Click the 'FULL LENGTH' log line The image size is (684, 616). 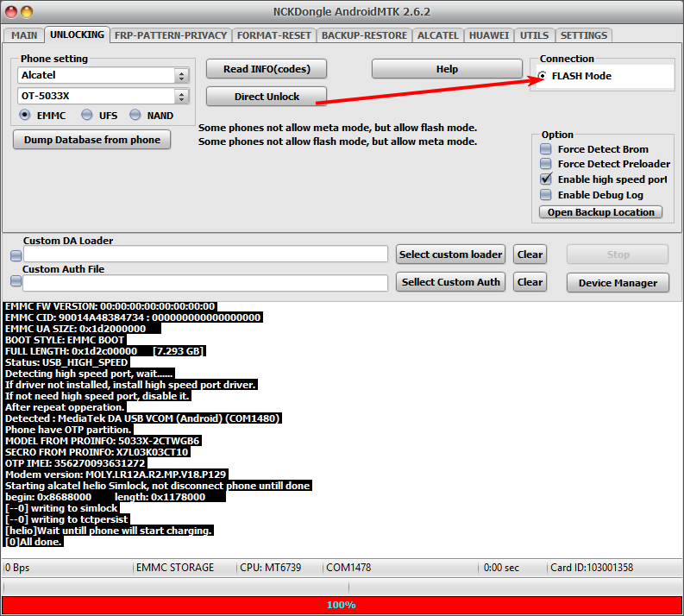(x=104, y=351)
